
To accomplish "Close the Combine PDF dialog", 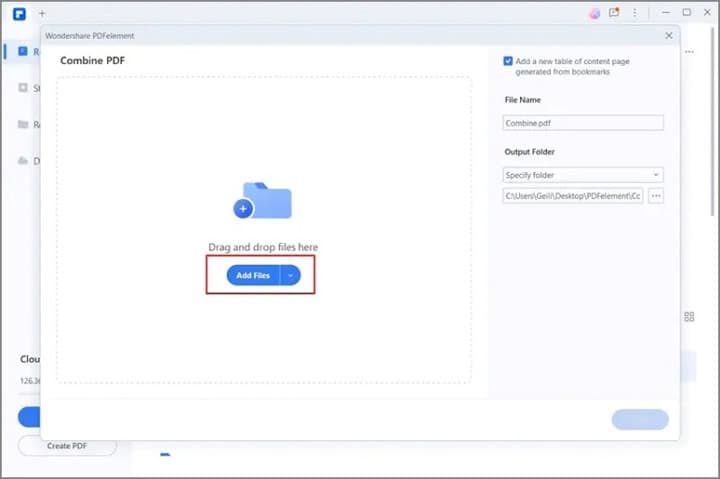I will pos(669,35).
